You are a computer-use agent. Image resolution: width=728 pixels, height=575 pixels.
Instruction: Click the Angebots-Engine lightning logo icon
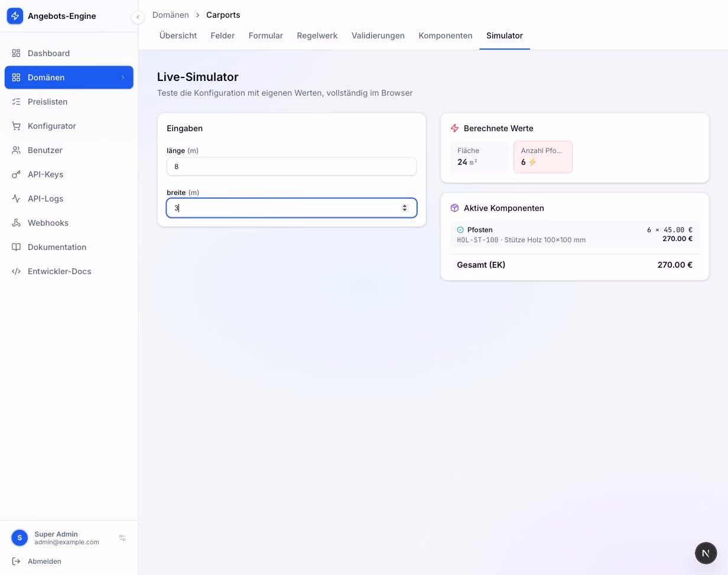coord(15,16)
